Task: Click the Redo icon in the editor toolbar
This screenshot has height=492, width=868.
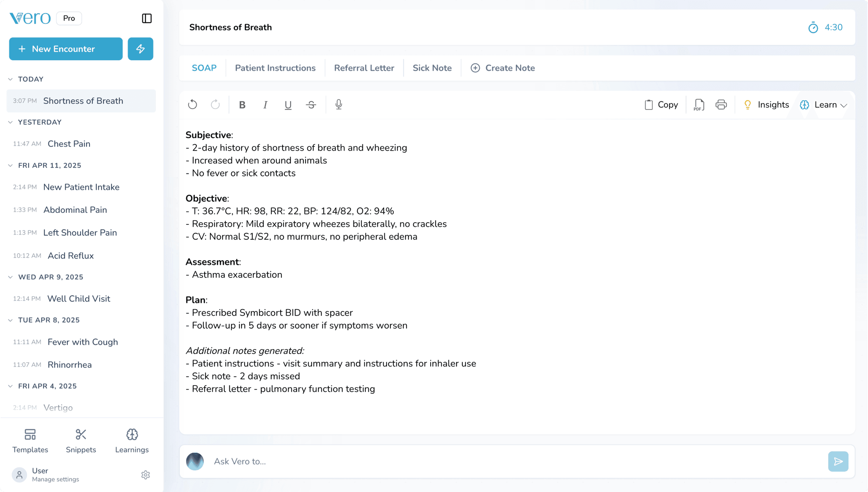Action: 215,104
